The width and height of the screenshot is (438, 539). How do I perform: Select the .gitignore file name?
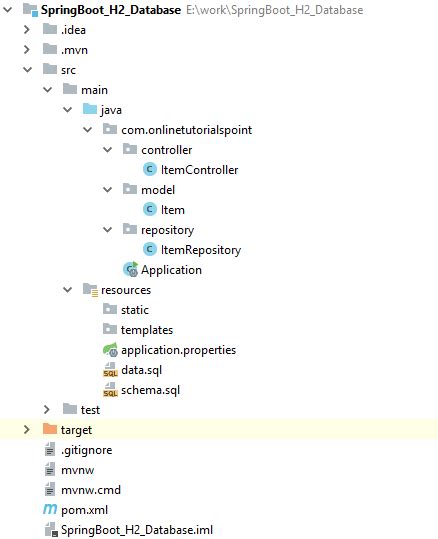pyautogui.click(x=86, y=450)
